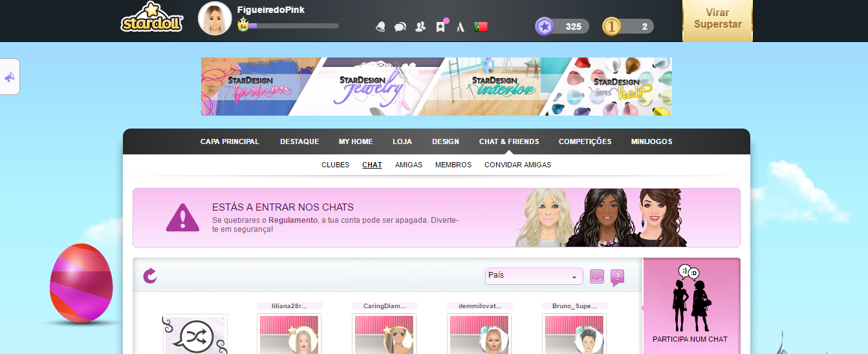Open the megaphone side tab
The height and width of the screenshot is (354, 868).
[x=10, y=77]
